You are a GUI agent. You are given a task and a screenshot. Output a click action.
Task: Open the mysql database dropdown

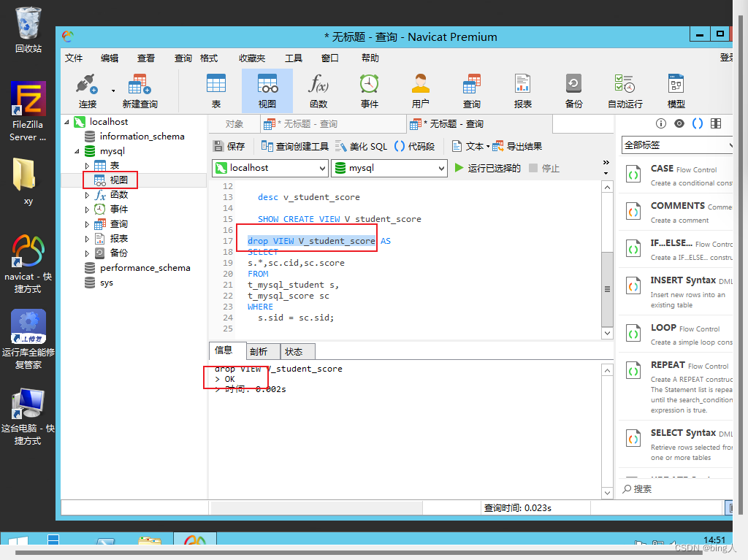coord(389,168)
